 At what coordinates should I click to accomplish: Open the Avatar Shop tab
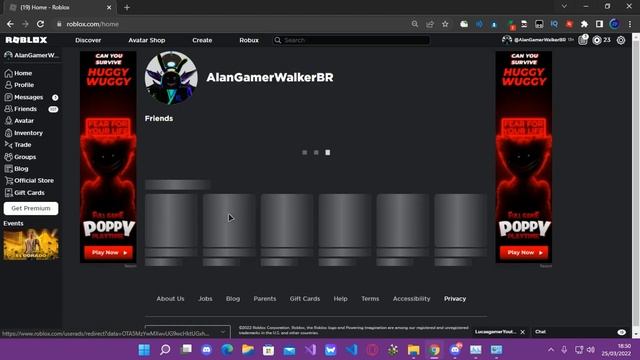(x=147, y=40)
